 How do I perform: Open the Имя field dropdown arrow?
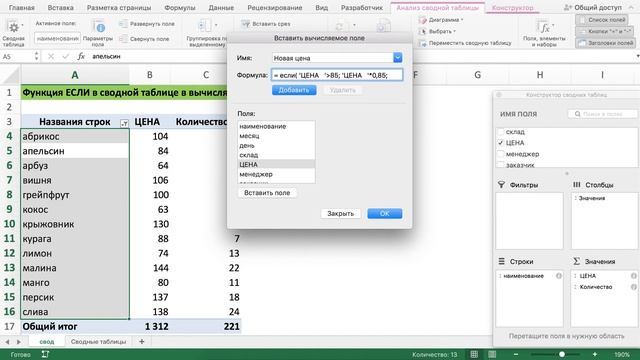point(398,58)
